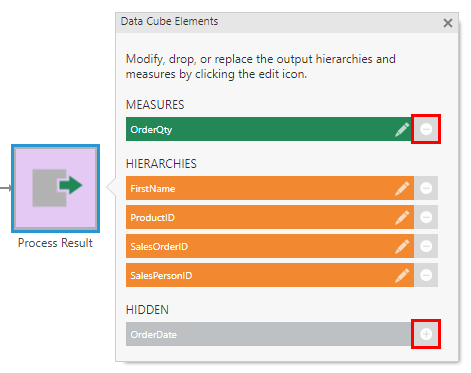
Task: Click the FirstName edit pencil icon
Action: [x=402, y=188]
